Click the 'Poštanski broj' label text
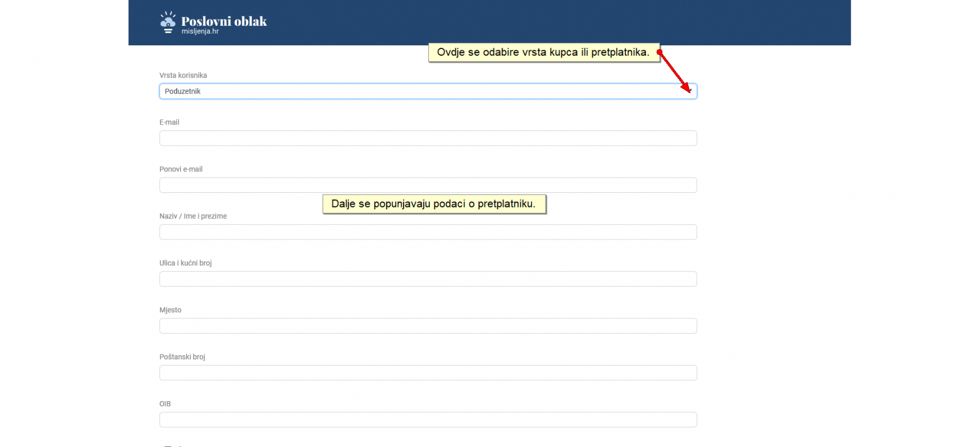The image size is (980, 447). (x=182, y=357)
